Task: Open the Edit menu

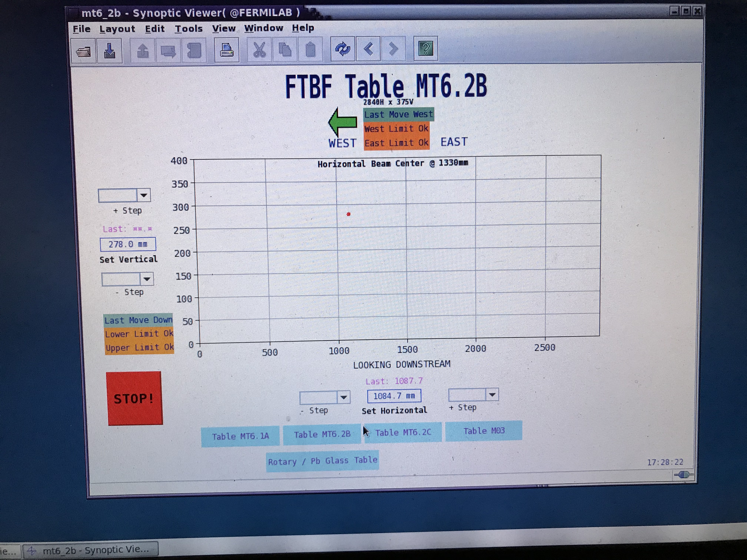Action: [x=155, y=29]
